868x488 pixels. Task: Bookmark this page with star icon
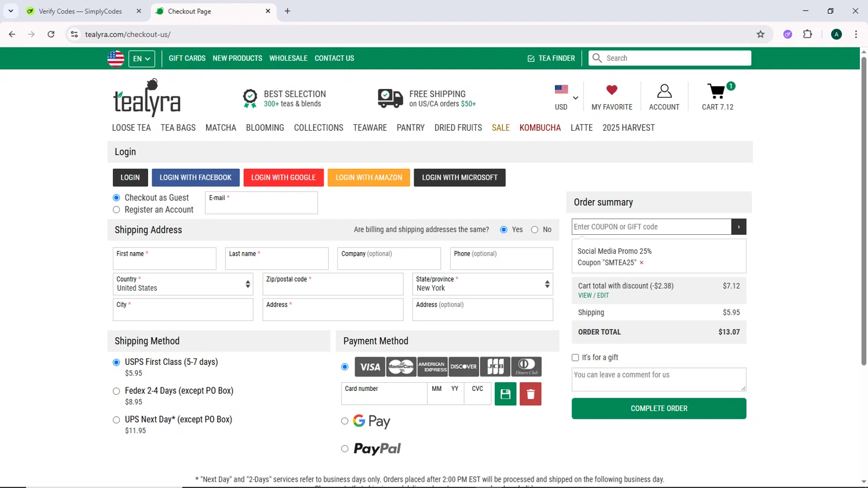click(x=760, y=34)
